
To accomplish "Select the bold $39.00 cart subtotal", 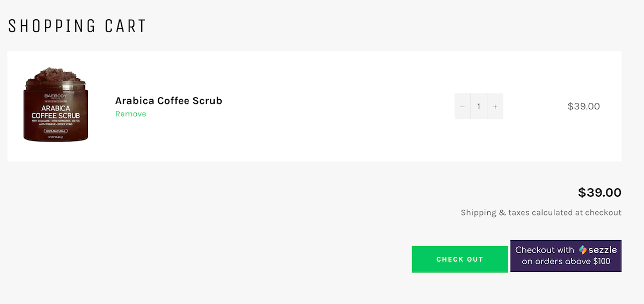I will tap(599, 192).
